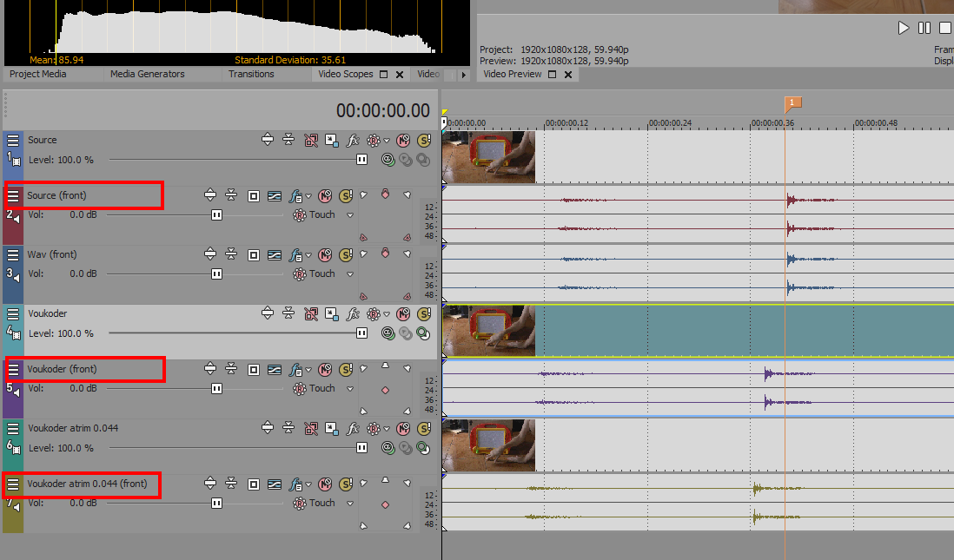Click the Vol slider handle on Voukoder (front)
This screenshot has width=954, height=560.
(216, 388)
